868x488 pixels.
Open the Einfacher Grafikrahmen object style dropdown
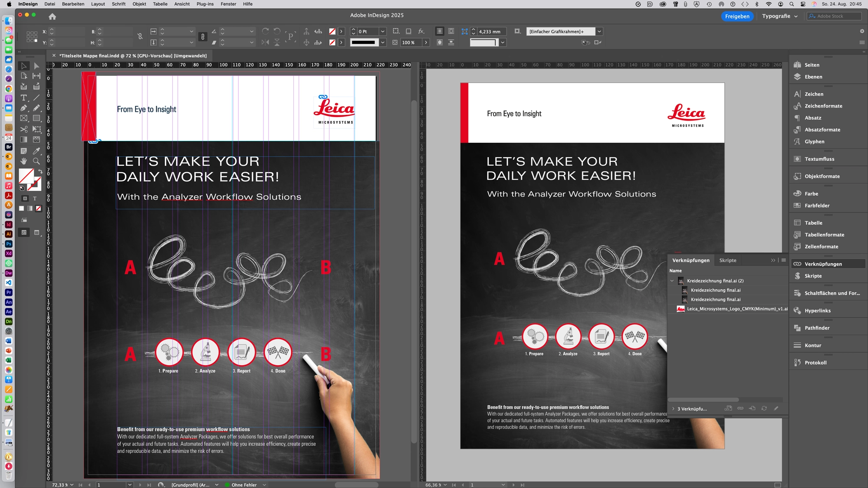(599, 31)
